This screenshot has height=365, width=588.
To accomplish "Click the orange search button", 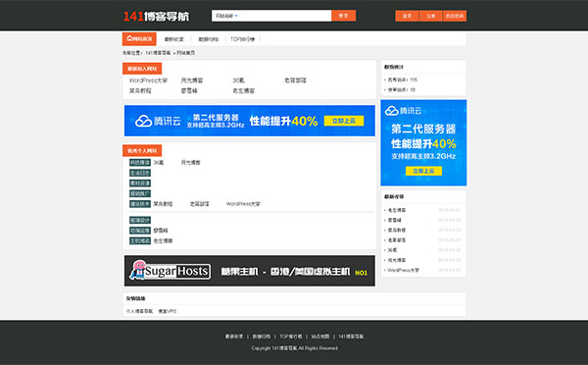I will (344, 16).
